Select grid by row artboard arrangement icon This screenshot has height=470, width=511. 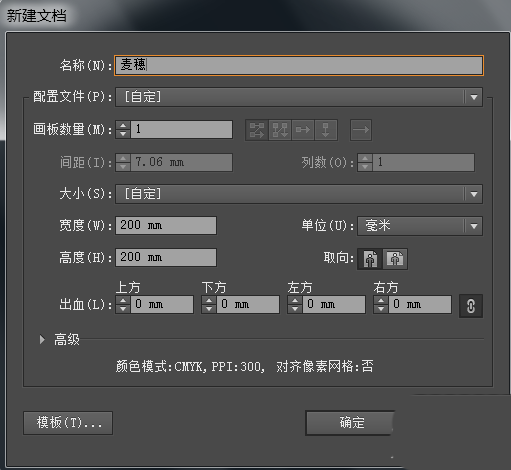257,130
